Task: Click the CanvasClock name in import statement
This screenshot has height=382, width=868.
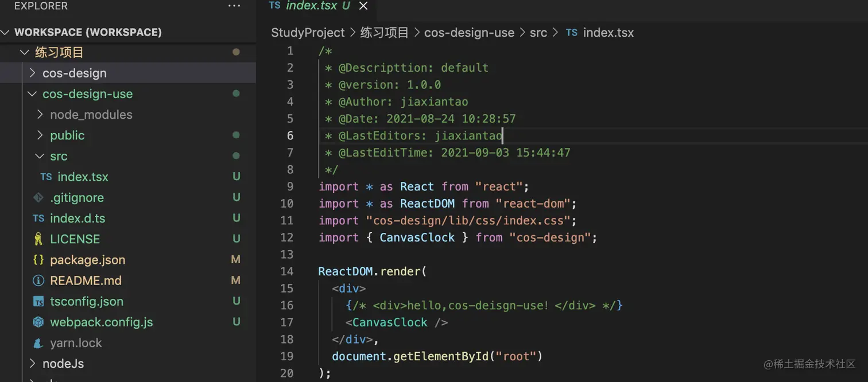Action: pyautogui.click(x=417, y=237)
